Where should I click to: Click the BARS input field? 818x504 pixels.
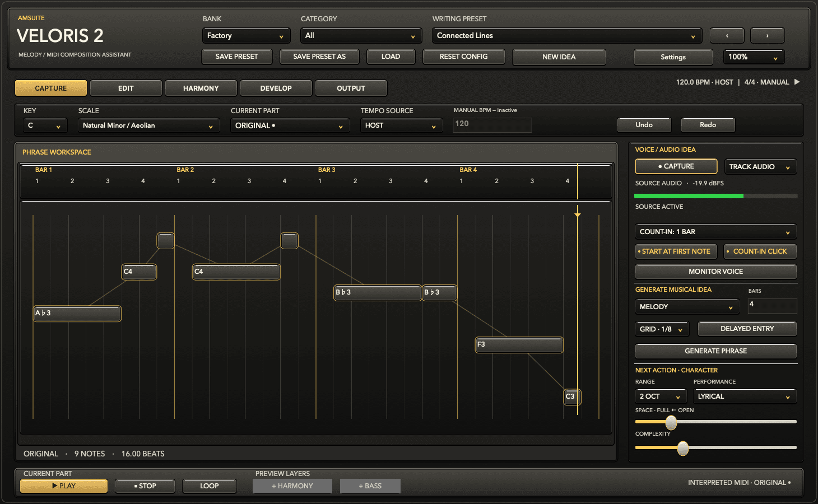[x=772, y=306]
